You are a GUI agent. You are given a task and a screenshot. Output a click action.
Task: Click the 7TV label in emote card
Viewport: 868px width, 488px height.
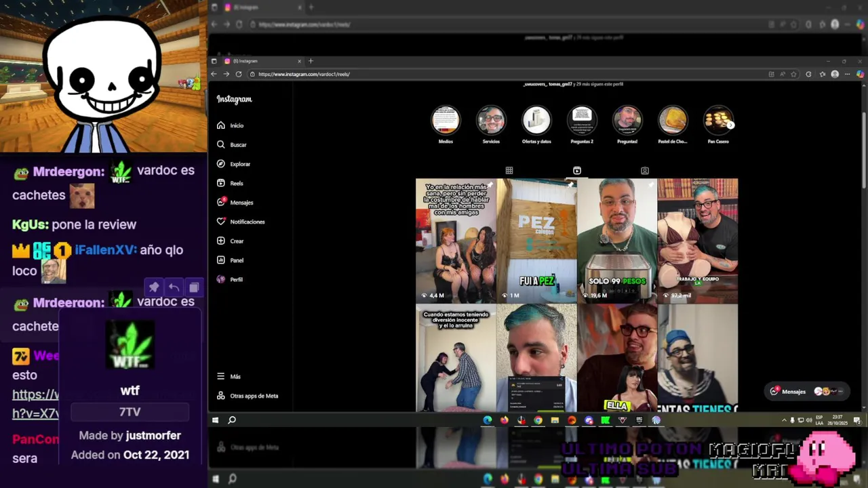130,411
